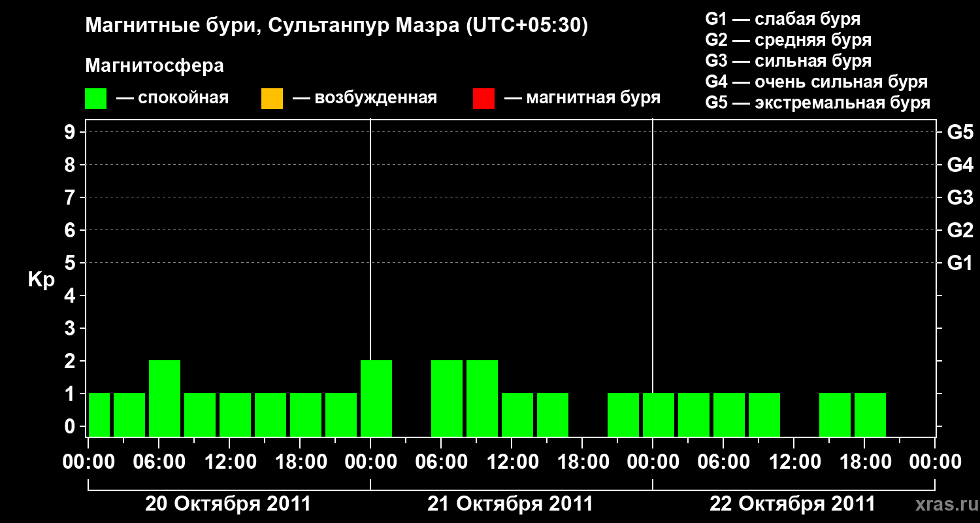
Task: Click the Kp 2 bar over 06:00, 20 October
Action: [165, 398]
